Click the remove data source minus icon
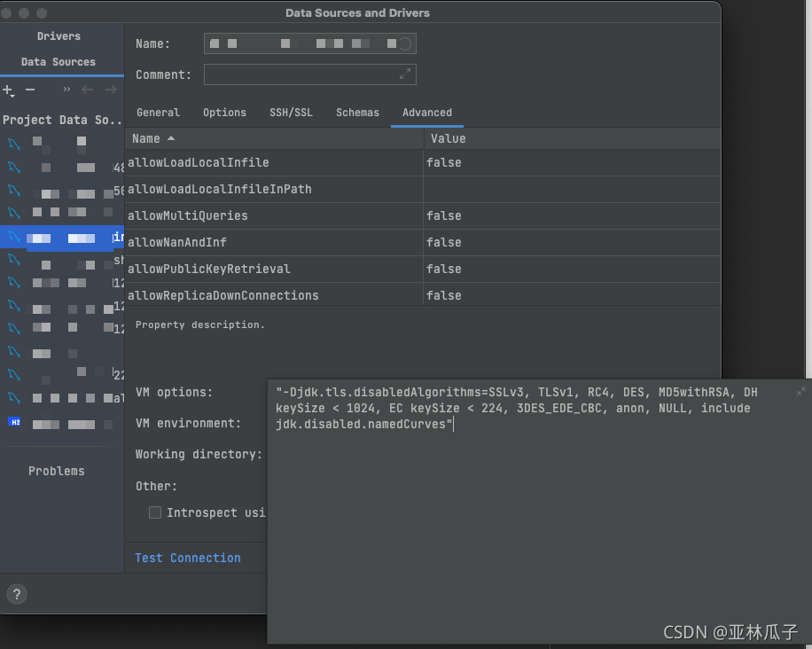The image size is (812, 649). pyautogui.click(x=30, y=90)
